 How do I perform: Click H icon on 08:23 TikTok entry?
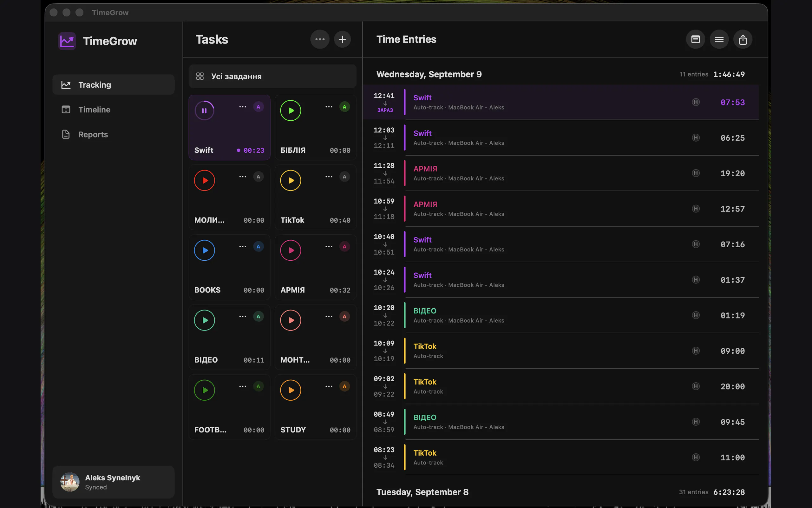point(696,457)
